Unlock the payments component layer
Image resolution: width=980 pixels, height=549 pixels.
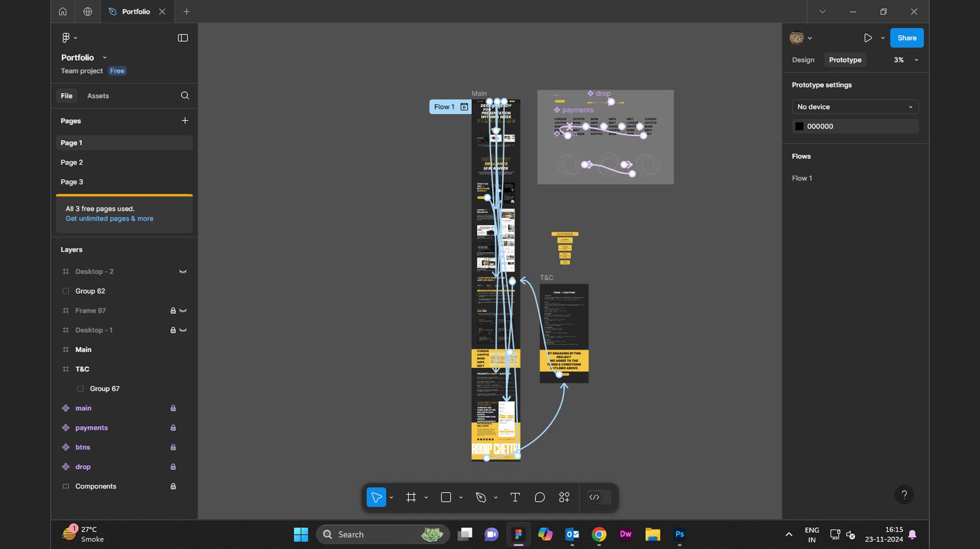coord(173,428)
